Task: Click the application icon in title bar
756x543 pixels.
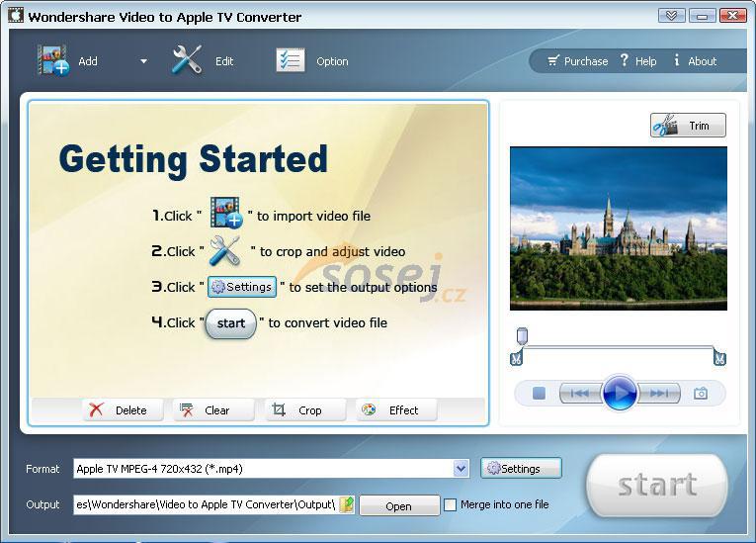Action: [x=15, y=15]
